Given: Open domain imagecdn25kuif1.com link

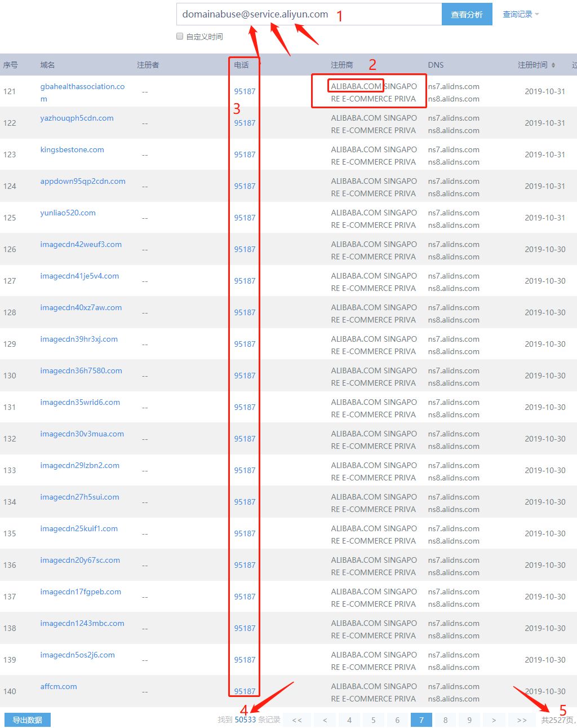Looking at the screenshot, I should (x=79, y=528).
